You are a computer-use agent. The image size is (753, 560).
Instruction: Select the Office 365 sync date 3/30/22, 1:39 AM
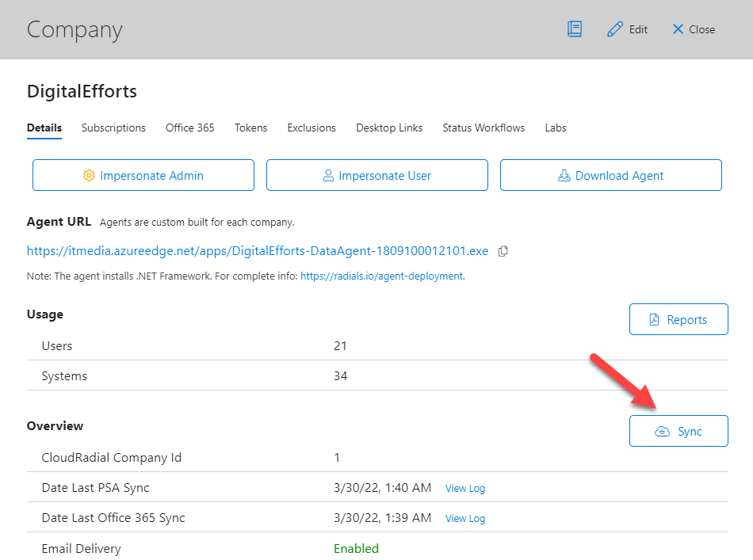tap(382, 518)
